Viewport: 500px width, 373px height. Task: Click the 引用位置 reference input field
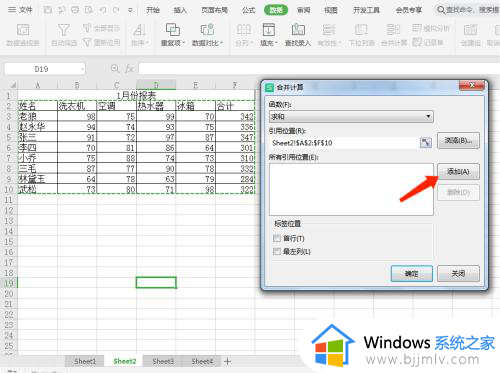[x=344, y=143]
